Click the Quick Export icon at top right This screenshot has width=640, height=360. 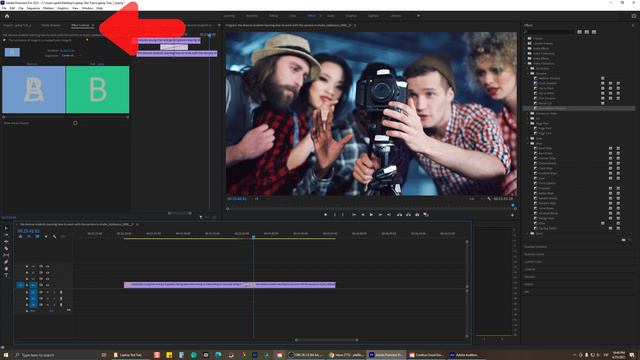pyautogui.click(x=634, y=16)
